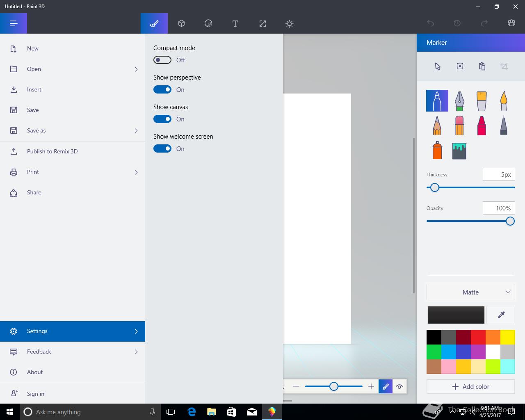Viewport: 525px width, 420px height.
Task: Click the hamburger menu button
Action: 14,23
